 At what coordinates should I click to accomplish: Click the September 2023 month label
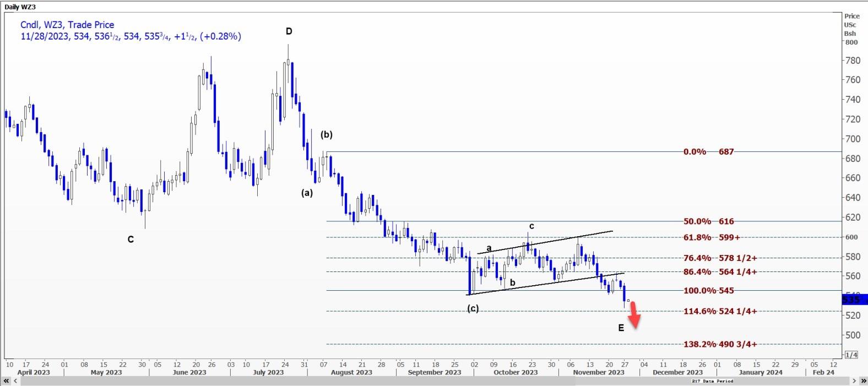(x=435, y=372)
